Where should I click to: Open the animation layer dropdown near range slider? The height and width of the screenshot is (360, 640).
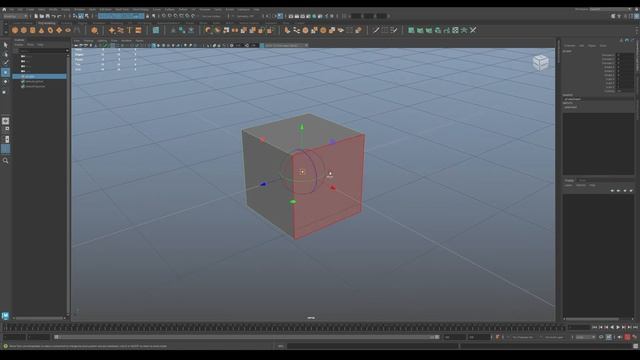click(x=555, y=337)
